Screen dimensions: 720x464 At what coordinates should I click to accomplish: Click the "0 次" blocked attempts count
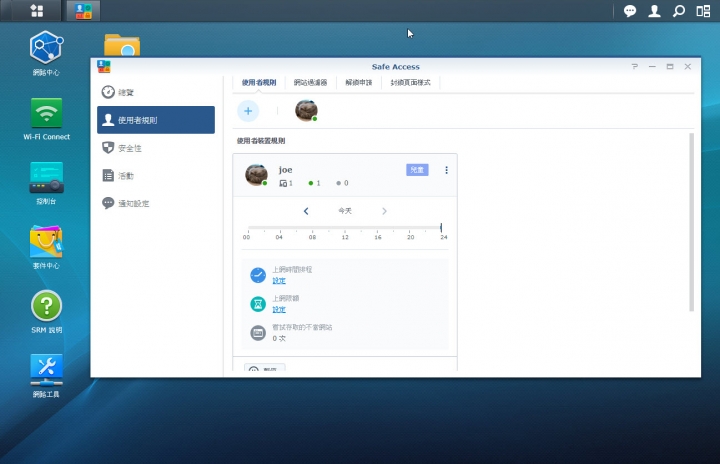coord(279,338)
